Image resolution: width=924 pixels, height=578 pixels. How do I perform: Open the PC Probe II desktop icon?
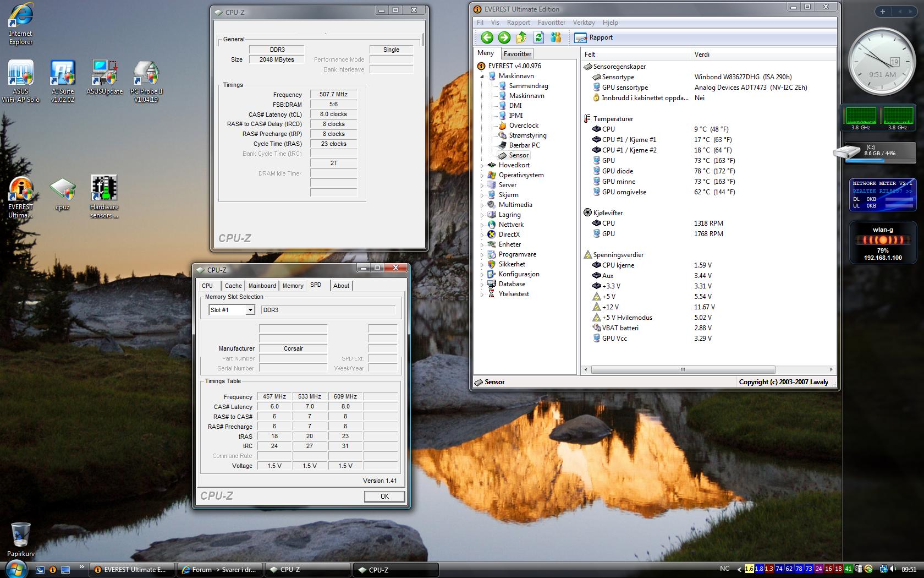click(x=146, y=81)
